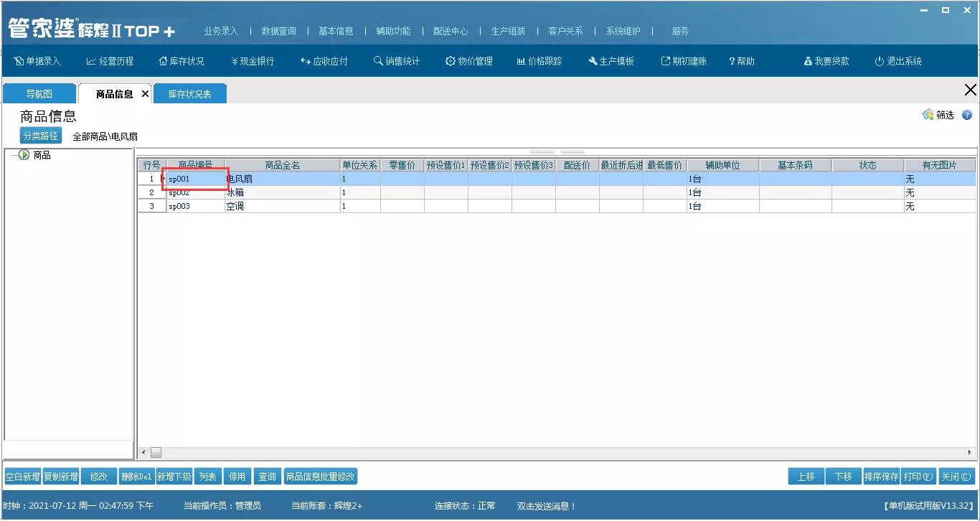Click the 应收应付 toolbar icon
980x521 pixels.
pyautogui.click(x=324, y=61)
